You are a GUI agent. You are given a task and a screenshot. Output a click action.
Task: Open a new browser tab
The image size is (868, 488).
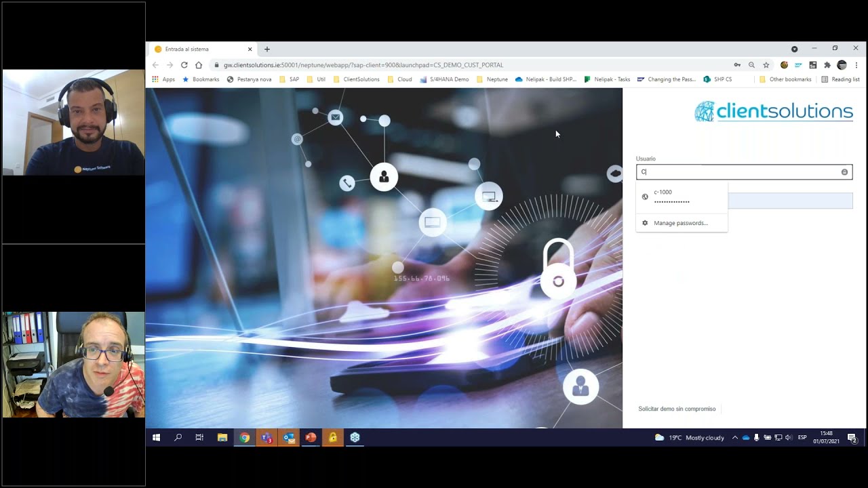coord(267,49)
